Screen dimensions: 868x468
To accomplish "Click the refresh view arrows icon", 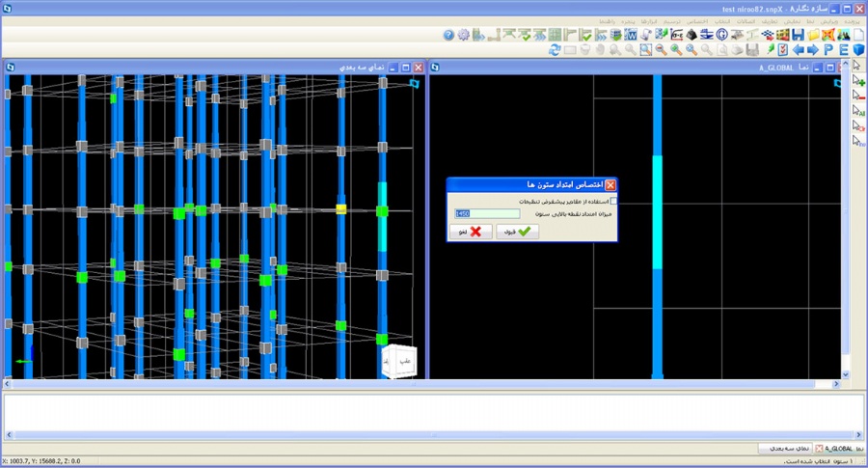I will pyautogui.click(x=555, y=49).
